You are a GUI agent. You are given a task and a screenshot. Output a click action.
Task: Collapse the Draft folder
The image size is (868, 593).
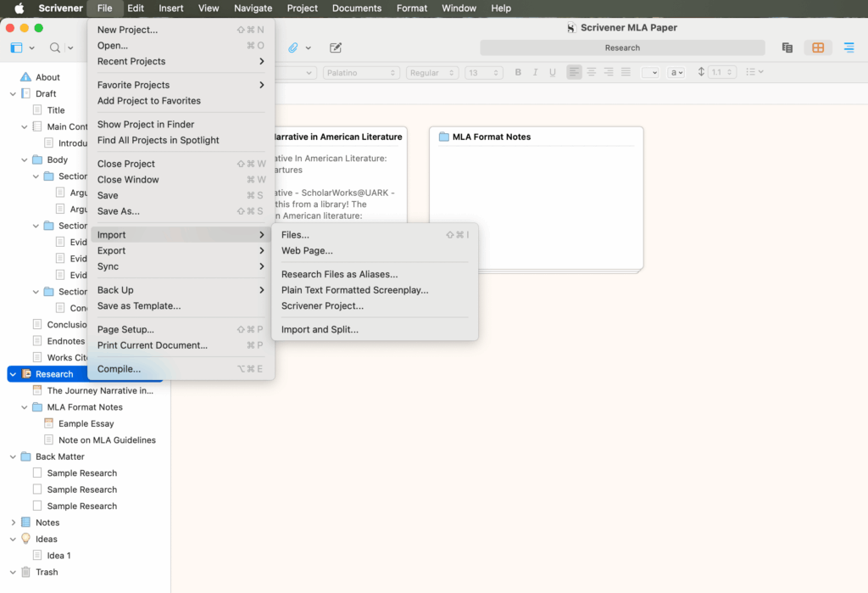pos(13,93)
